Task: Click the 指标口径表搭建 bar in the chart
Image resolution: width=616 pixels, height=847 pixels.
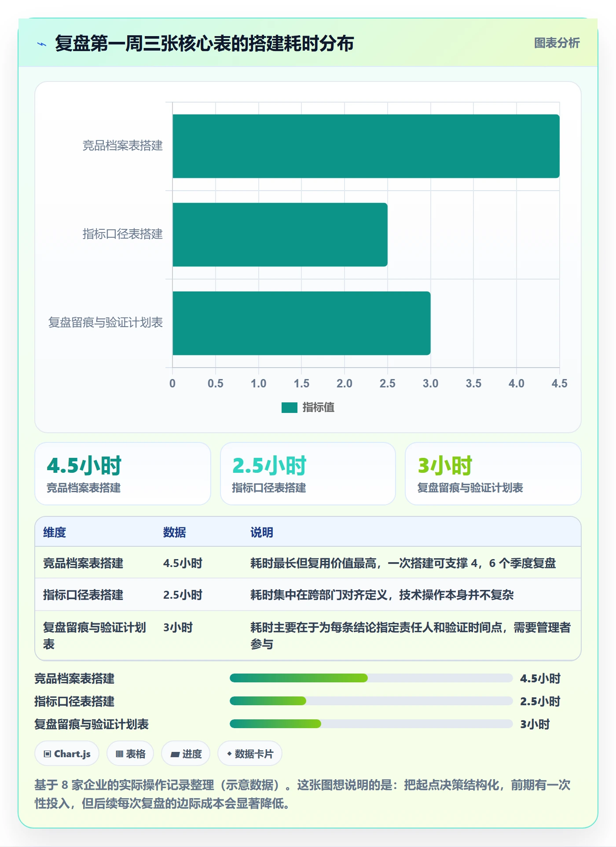Action: [x=280, y=235]
